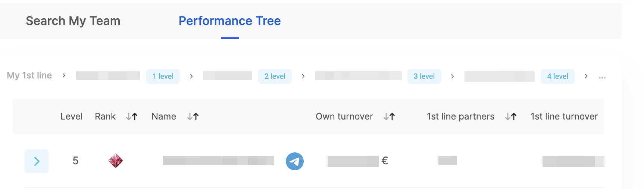Expand the level 5 partner row
Viewport: 644px width, 189px height.
coord(37,161)
